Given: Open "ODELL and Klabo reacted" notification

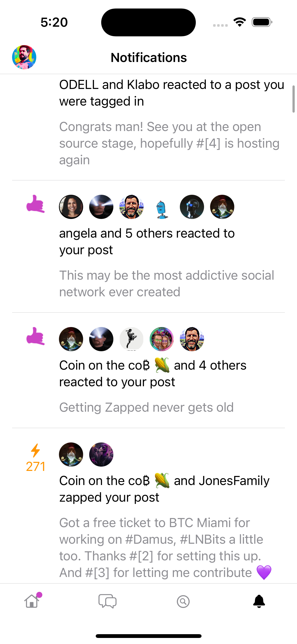Looking at the screenshot, I should [x=172, y=93].
